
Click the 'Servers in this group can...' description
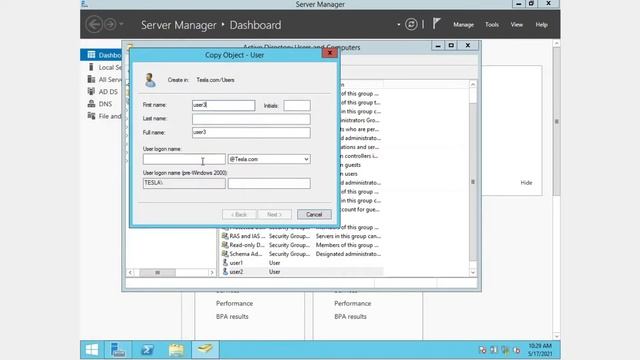click(348, 236)
